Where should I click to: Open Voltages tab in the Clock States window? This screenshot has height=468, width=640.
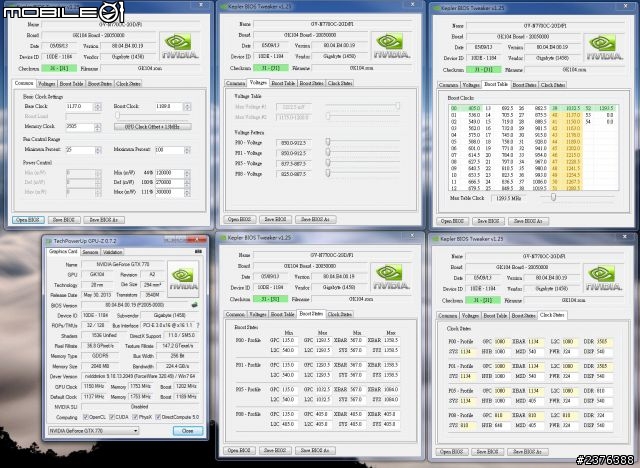point(470,316)
